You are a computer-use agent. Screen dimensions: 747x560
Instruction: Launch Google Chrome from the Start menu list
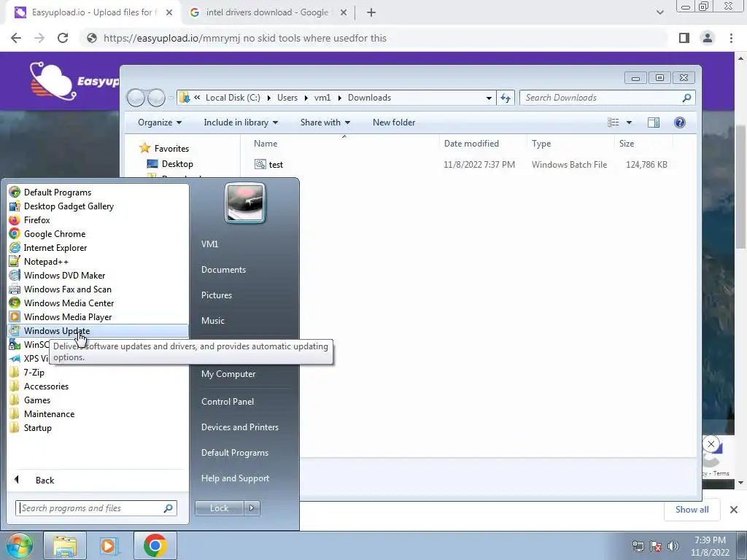click(x=54, y=234)
